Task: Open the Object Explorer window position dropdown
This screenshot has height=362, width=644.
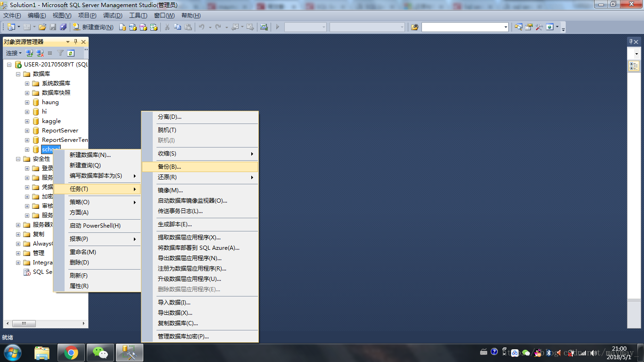Action: coord(68,42)
